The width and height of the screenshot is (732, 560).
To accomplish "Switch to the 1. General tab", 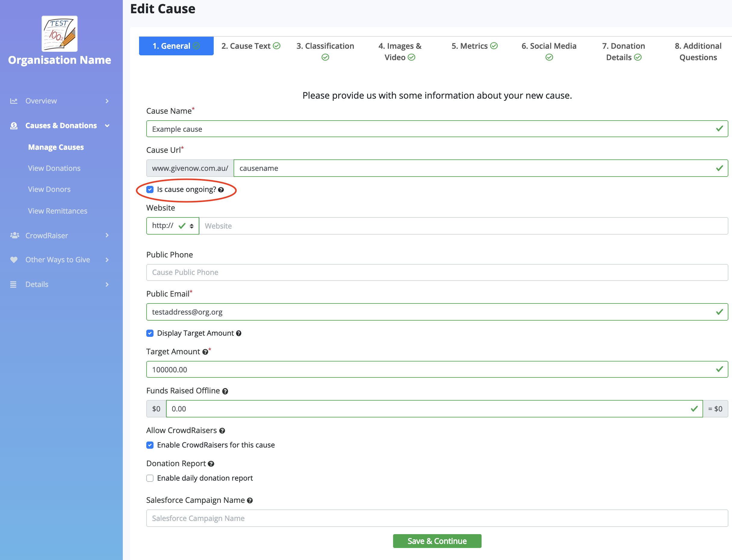I will point(176,46).
